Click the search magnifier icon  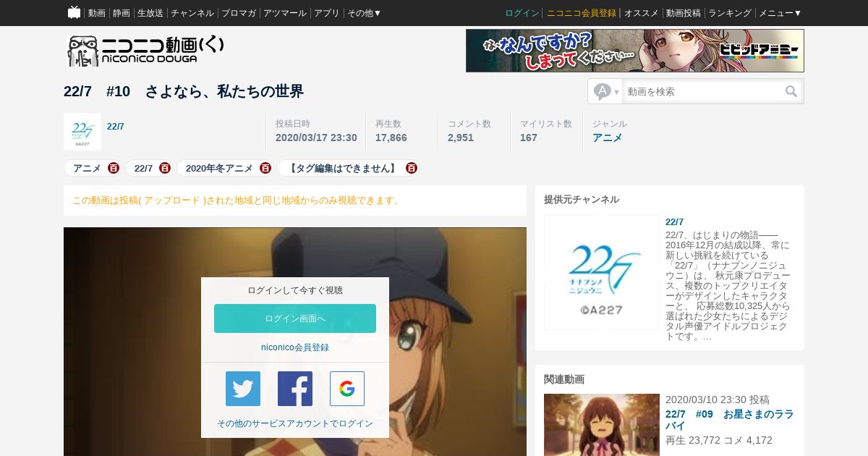pyautogui.click(x=791, y=91)
